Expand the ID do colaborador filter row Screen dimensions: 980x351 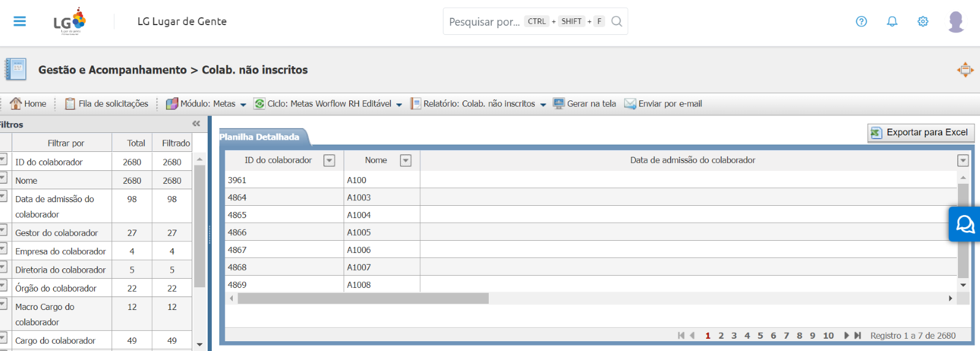(x=3, y=160)
